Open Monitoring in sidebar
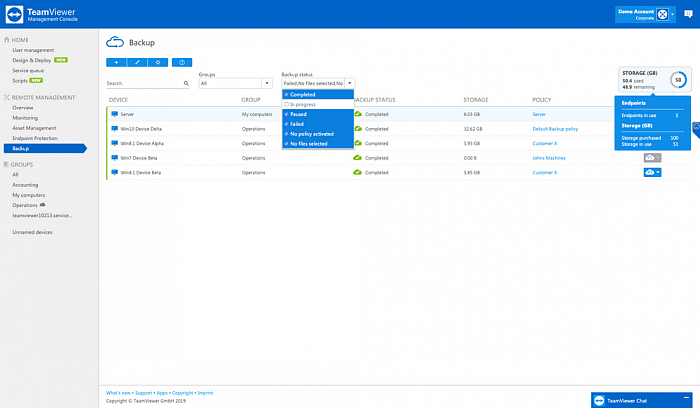 pyautogui.click(x=25, y=118)
